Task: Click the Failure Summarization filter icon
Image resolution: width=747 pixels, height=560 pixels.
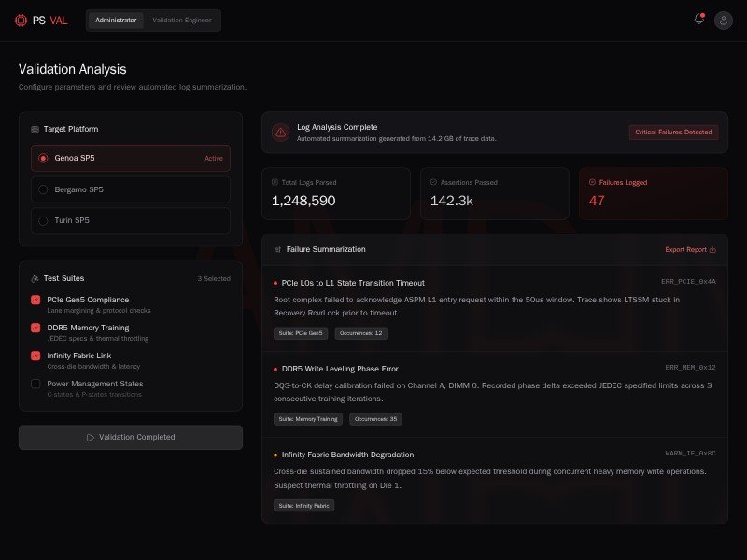Action: click(277, 249)
